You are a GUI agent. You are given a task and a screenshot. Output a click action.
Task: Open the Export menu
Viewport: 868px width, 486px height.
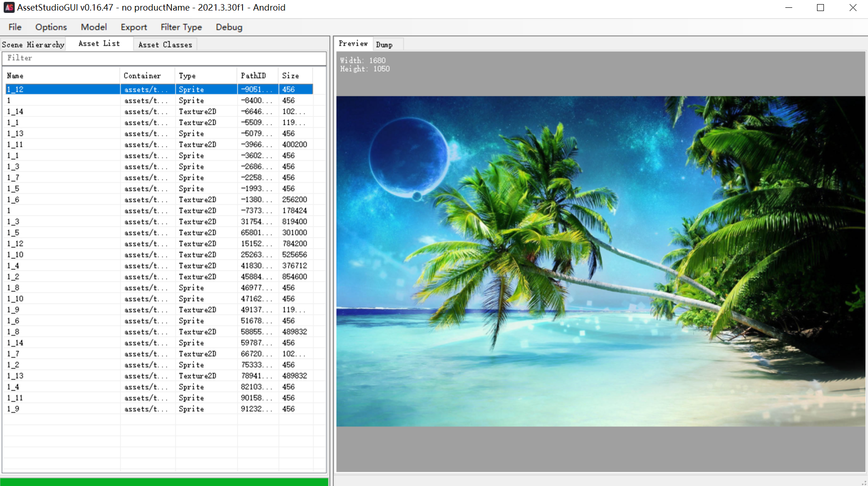click(134, 27)
